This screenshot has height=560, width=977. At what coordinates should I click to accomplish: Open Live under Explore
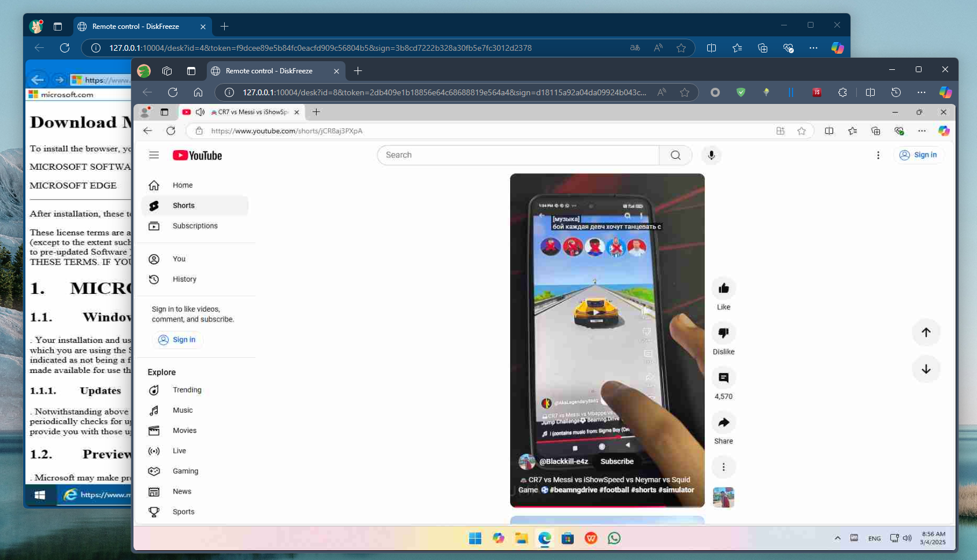point(195,451)
